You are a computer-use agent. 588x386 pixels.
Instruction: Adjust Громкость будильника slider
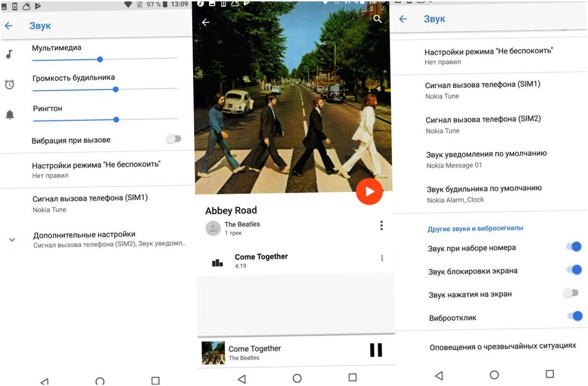click(105, 89)
